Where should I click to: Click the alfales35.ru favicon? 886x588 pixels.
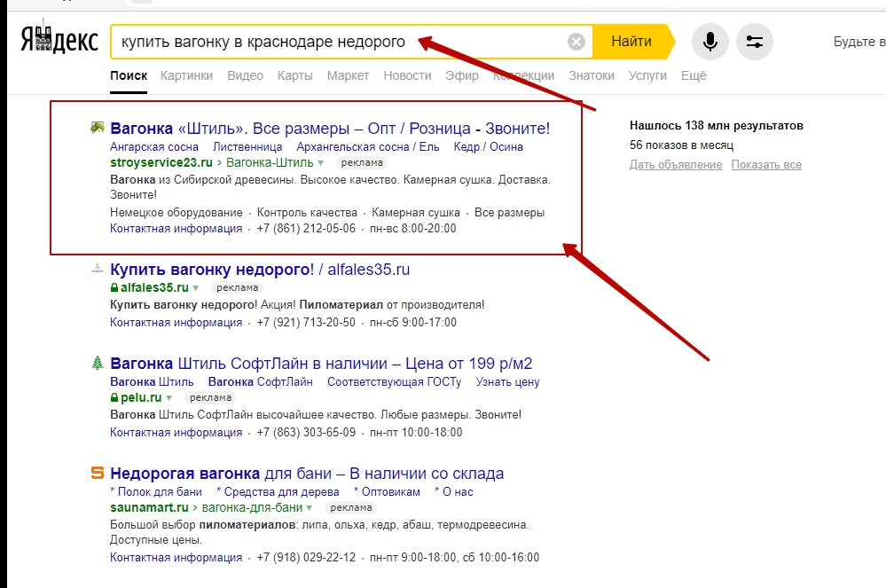98,269
